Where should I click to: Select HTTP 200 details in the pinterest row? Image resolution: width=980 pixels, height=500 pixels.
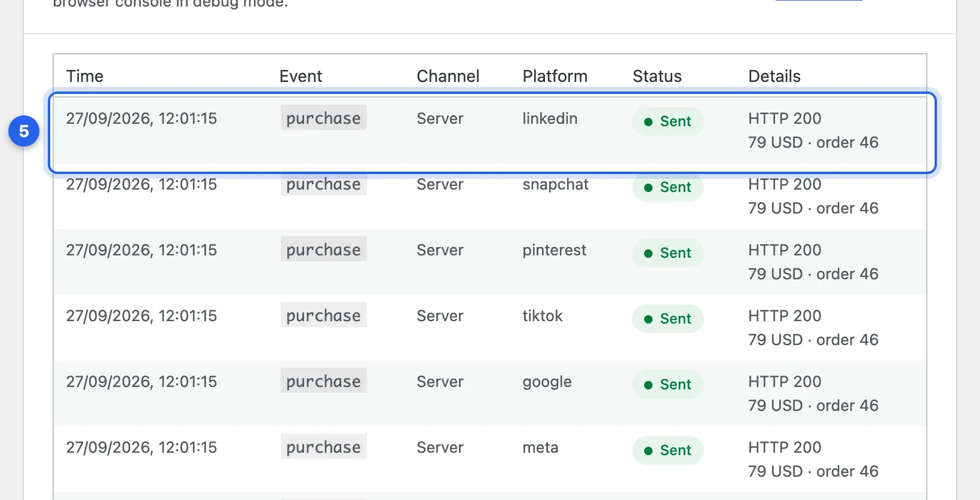point(785,250)
